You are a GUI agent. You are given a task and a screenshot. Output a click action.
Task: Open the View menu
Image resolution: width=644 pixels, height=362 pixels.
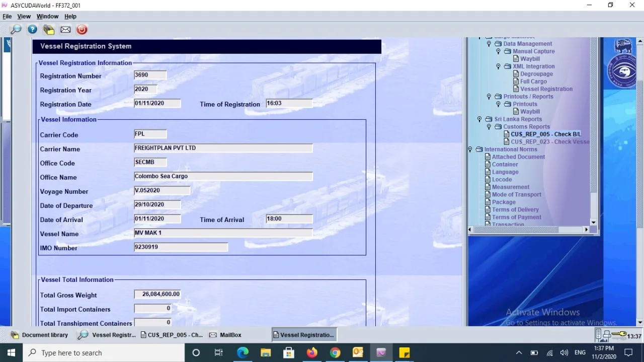[x=24, y=17]
